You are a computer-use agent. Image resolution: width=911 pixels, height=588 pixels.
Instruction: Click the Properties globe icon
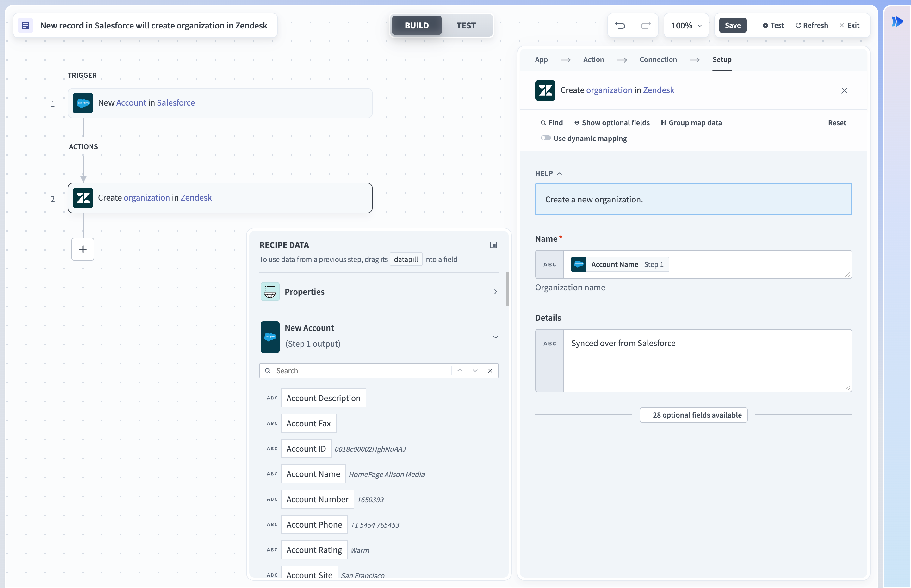click(x=270, y=292)
